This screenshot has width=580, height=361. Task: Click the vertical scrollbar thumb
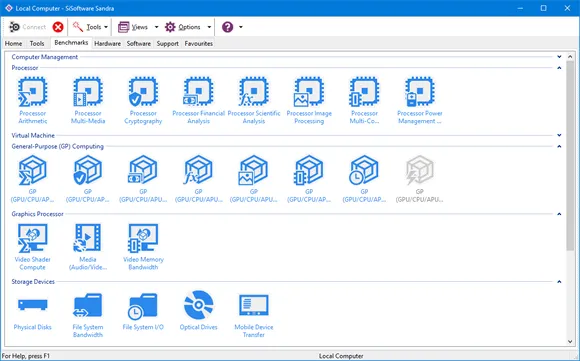pos(570,155)
